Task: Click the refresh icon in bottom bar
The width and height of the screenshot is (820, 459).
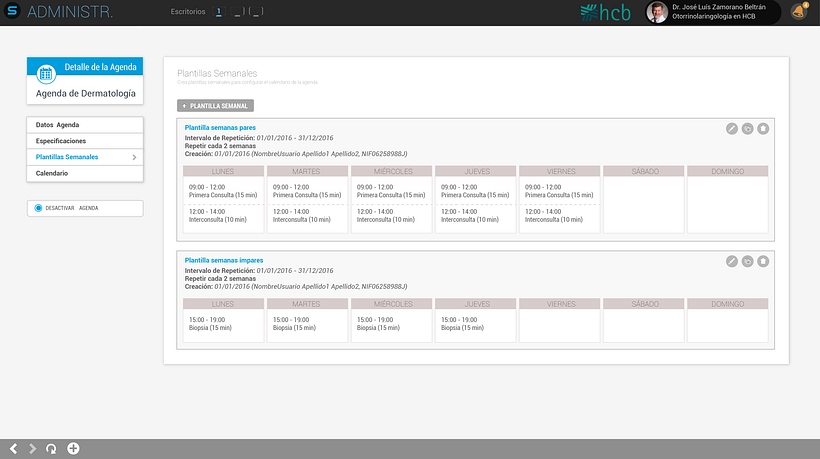Action: tap(51, 449)
